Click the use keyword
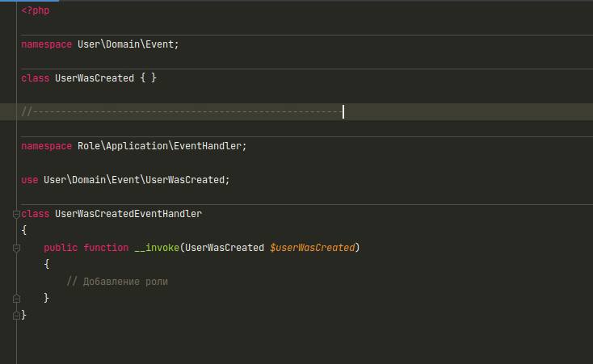The image size is (593, 364). tap(30, 180)
